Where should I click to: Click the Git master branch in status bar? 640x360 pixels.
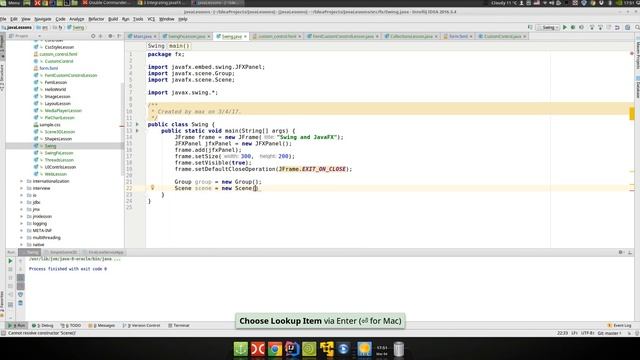(x=609, y=333)
